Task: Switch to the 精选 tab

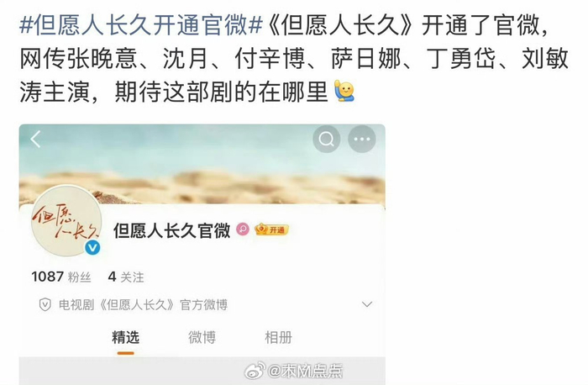Action: tap(126, 337)
